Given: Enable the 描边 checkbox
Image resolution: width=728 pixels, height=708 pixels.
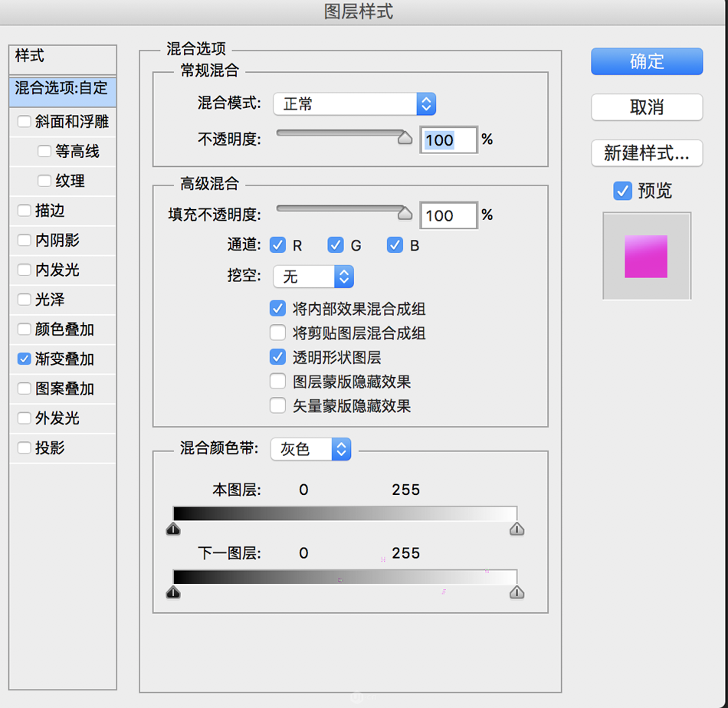Looking at the screenshot, I should [25, 210].
